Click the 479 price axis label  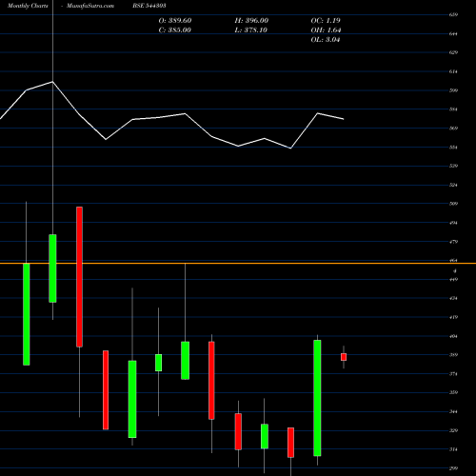(453, 242)
